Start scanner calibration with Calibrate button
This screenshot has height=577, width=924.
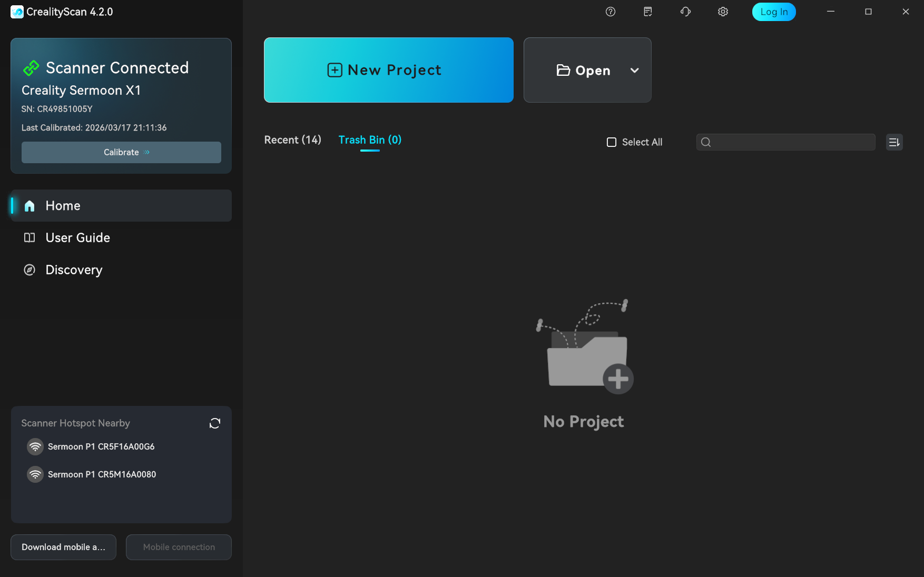tap(121, 152)
